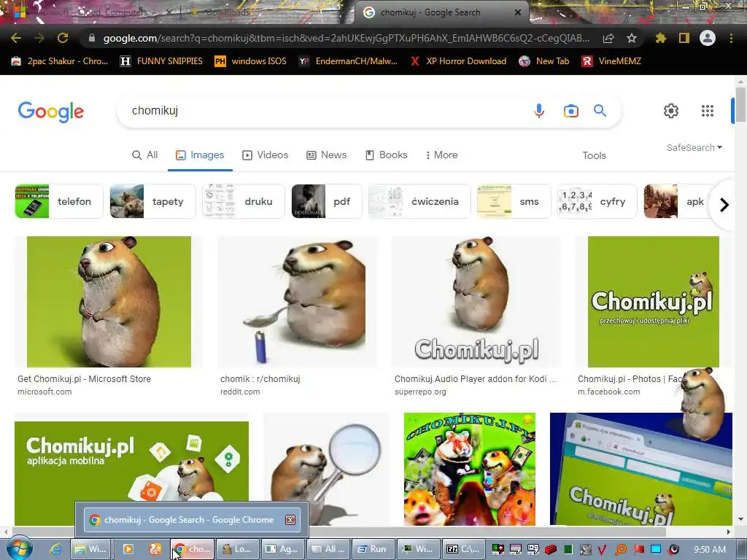Open hamster with magnifying glass image
The height and width of the screenshot is (560, 747).
tap(326, 469)
